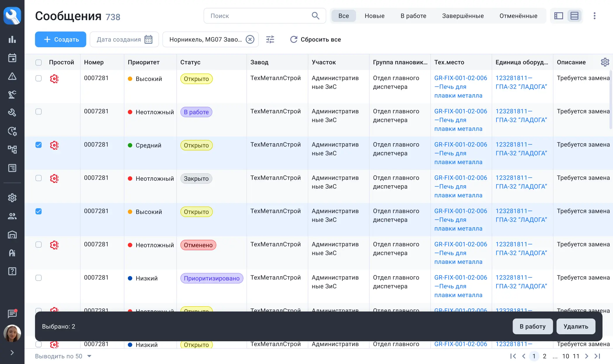This screenshot has width=613, height=364.
Task: Open the three-dot more options menu
Action: pos(594,16)
